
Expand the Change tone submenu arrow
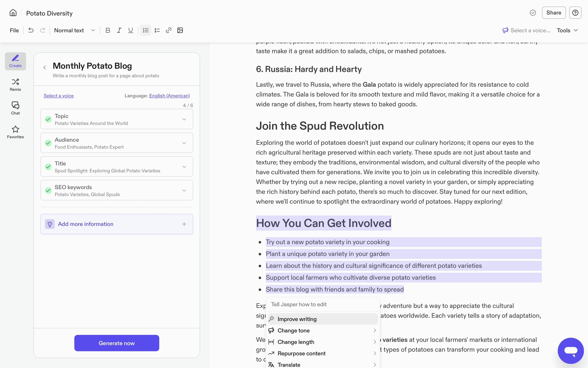(375, 330)
